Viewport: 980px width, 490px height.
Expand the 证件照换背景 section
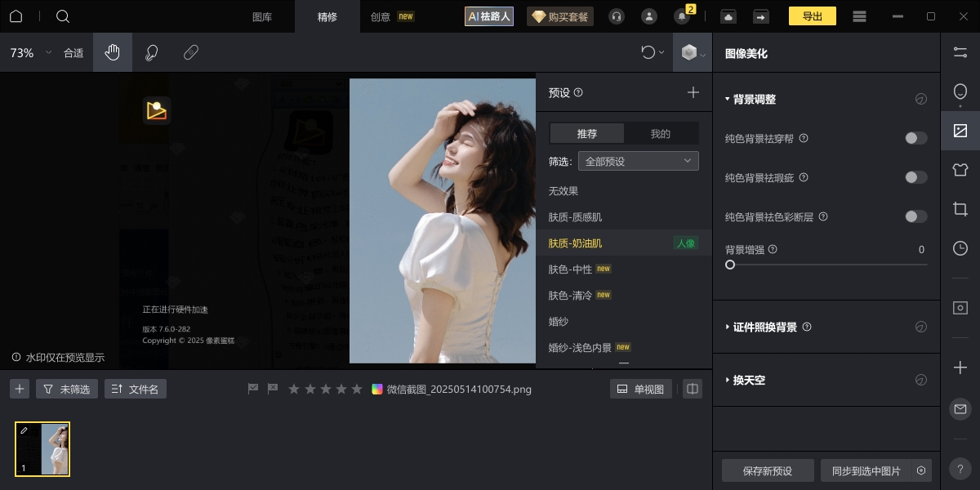766,327
